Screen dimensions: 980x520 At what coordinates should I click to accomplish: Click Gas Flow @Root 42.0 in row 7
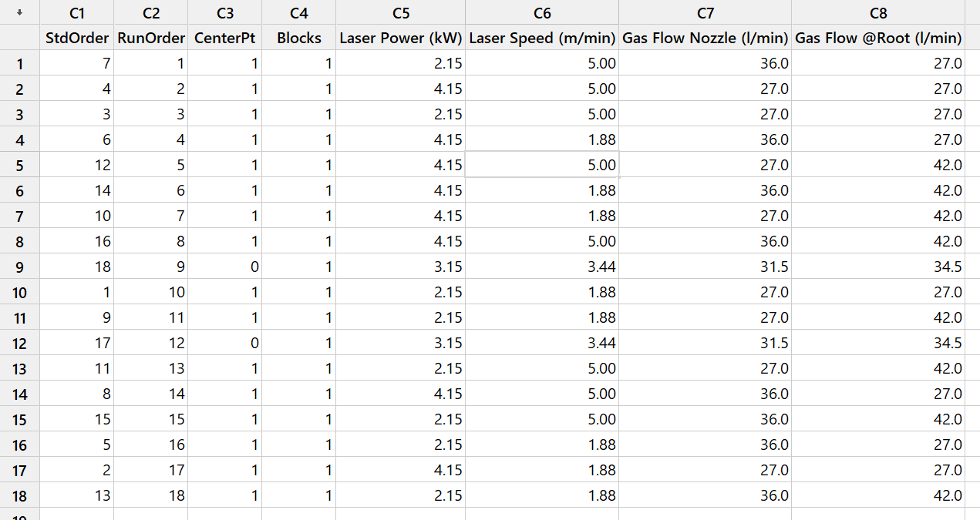click(x=877, y=216)
